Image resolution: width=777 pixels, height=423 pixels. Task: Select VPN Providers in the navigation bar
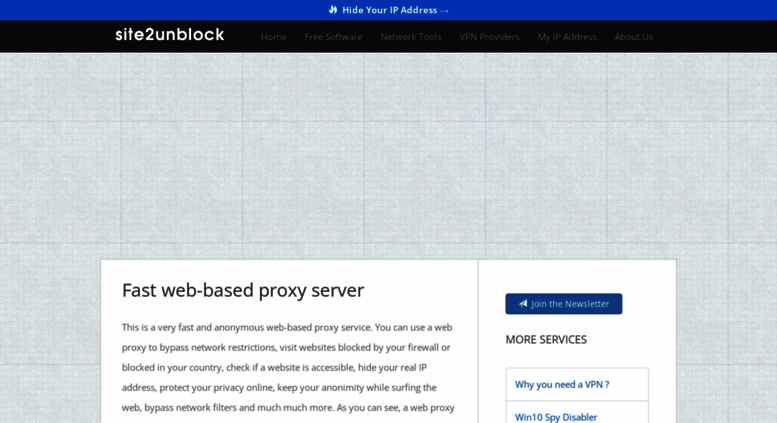tap(489, 37)
